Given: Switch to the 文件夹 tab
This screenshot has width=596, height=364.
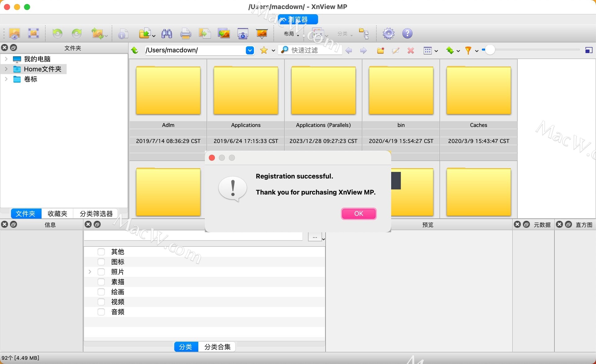Looking at the screenshot, I should tap(26, 213).
